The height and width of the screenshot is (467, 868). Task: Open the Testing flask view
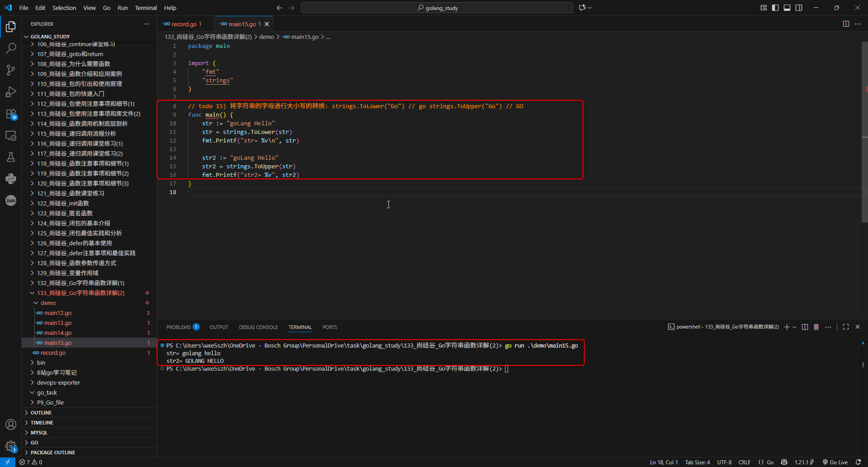pyautogui.click(x=11, y=157)
